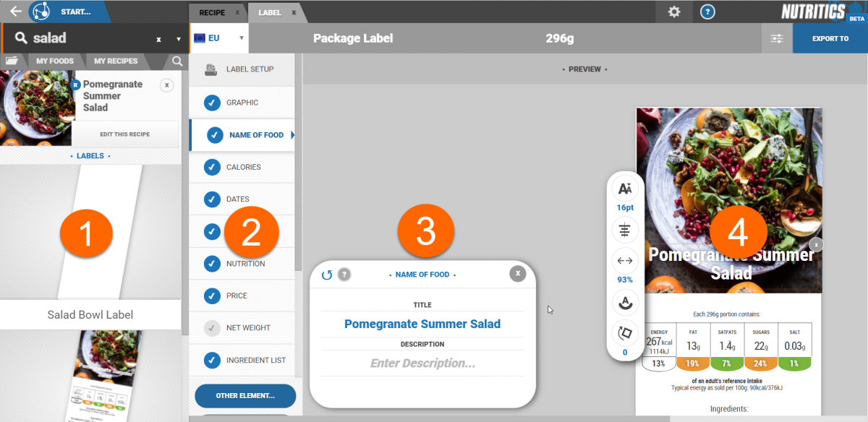The image size is (868, 422).
Task: Click the width adjust arrows icon
Action: pos(625,260)
